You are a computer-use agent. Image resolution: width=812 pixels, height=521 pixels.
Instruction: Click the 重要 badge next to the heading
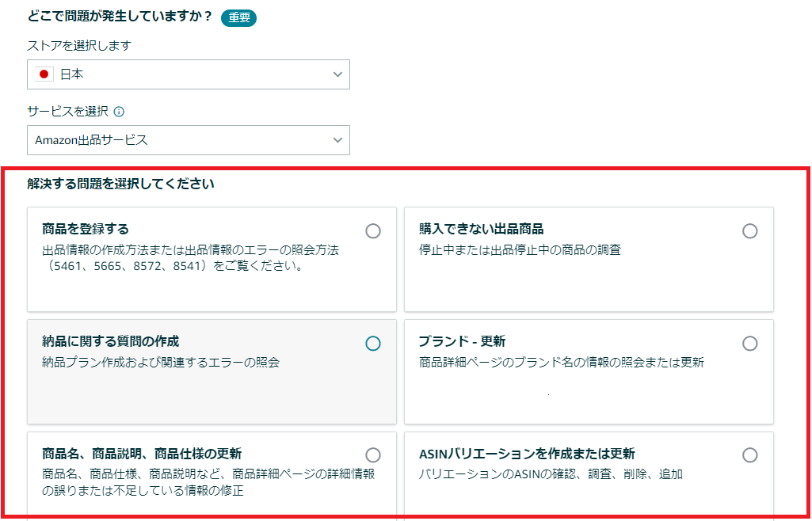coord(238,17)
